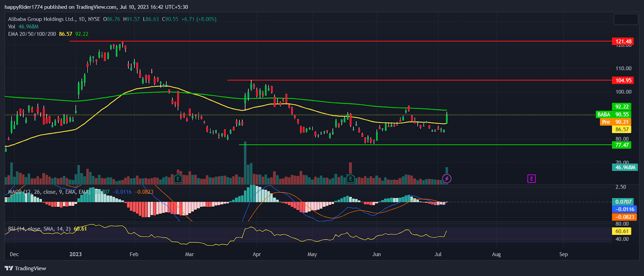The image size is (644, 276).
Task: Click the Mar label on time axis
Action: pos(190,254)
